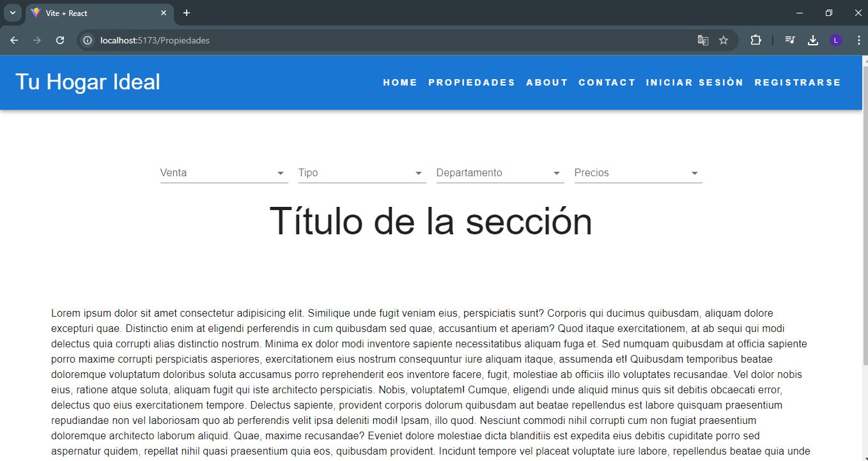868x461 pixels.
Task: Open the tab search chevron button
Action: tap(12, 13)
